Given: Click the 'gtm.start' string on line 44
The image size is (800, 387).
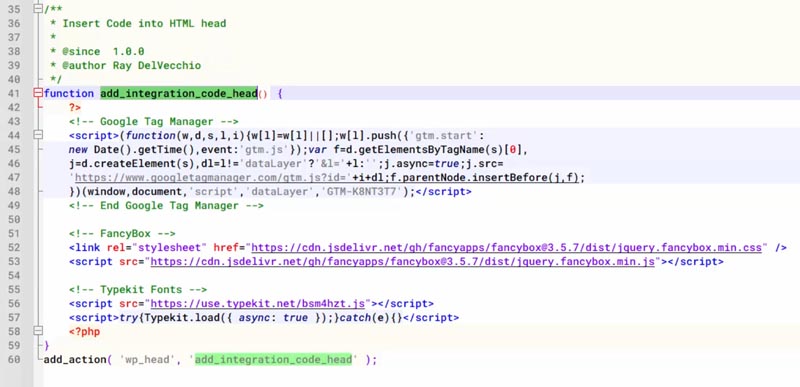Looking at the screenshot, I should pos(443,136).
